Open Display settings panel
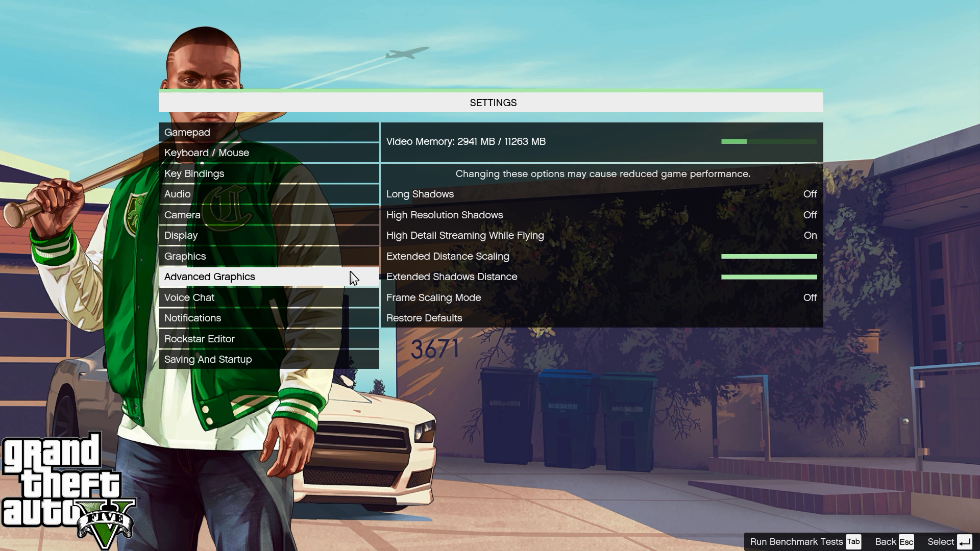Screen dimensions: 980x551 [x=180, y=235]
